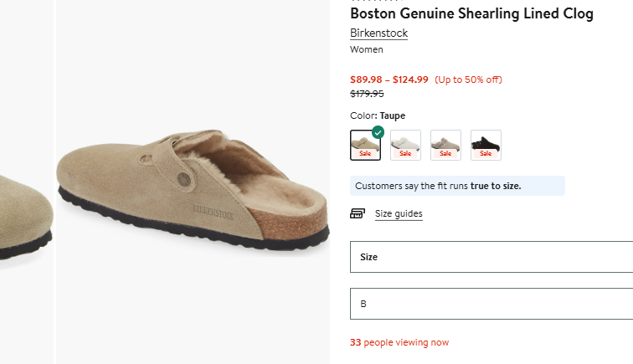Select the black clog color swatch
Screen dimensions: 633x364
486,146
